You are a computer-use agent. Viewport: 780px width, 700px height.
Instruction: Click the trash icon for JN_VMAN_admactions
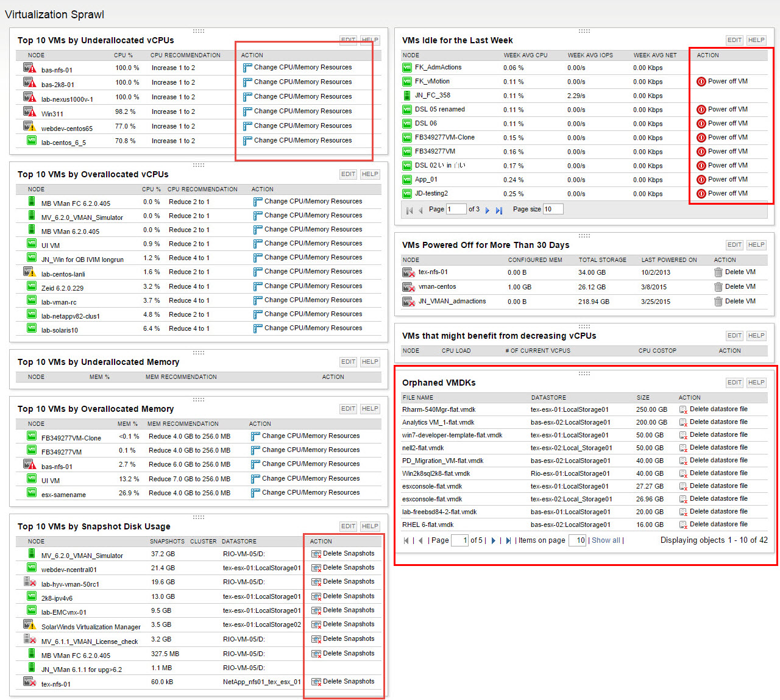(718, 302)
